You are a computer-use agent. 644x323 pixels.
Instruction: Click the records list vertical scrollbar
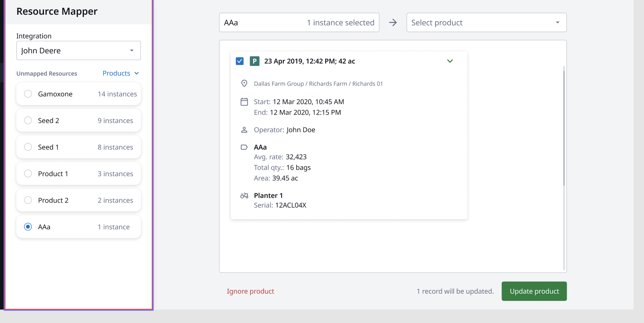(564, 125)
